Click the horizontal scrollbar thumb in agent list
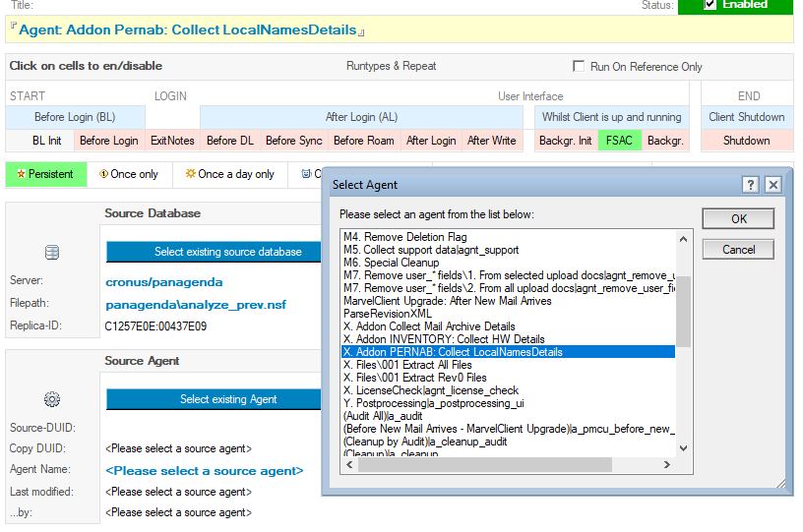The image size is (803, 532). click(485, 465)
